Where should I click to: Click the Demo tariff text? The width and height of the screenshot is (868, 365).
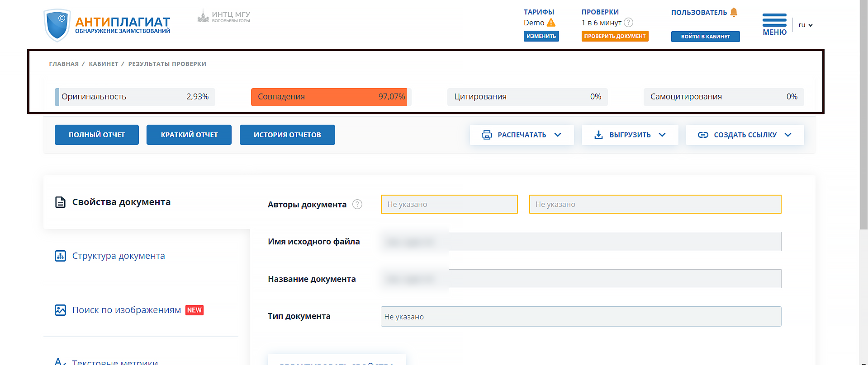(x=534, y=23)
